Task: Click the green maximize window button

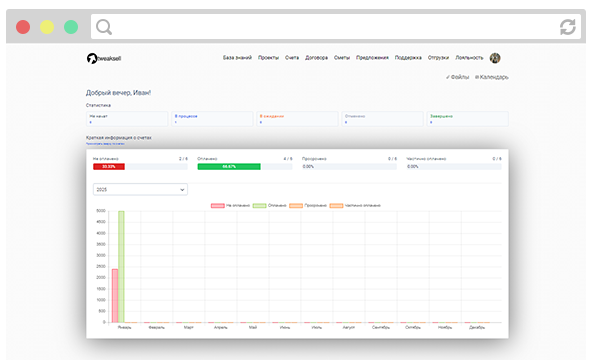Action: [x=71, y=27]
